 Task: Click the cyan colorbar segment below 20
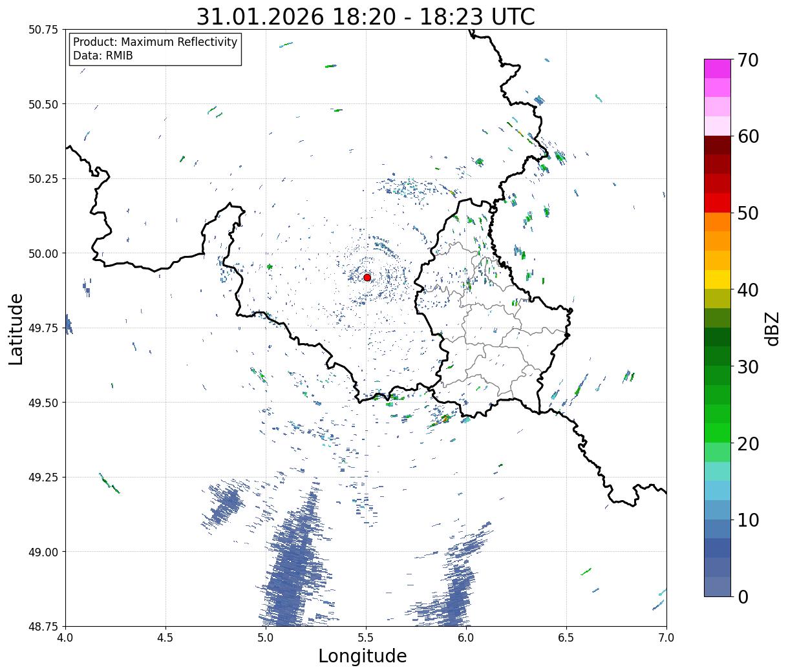point(718,471)
